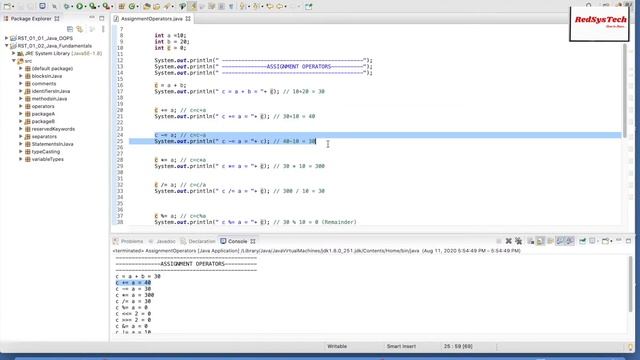The height and width of the screenshot is (360, 640).
Task: Click the Smart Insert status field
Action: (x=401, y=346)
